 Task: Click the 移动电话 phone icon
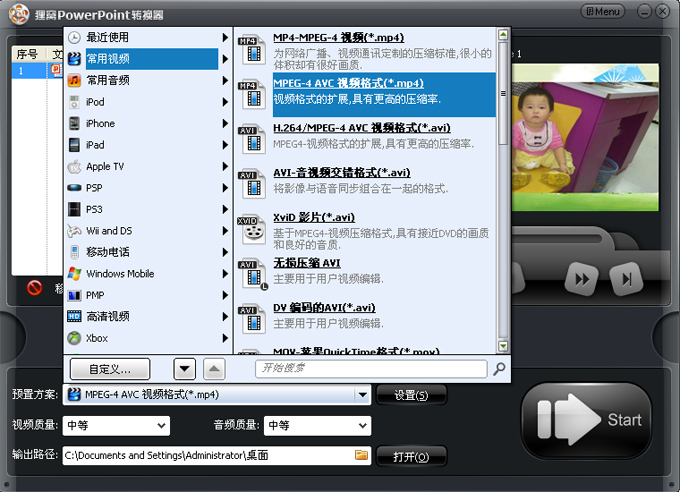click(x=75, y=253)
